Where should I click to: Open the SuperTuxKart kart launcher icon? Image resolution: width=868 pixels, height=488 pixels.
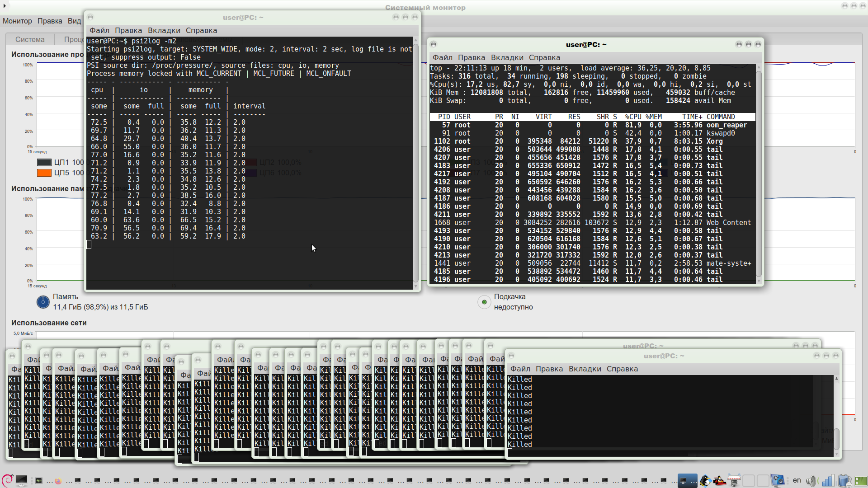pos(719,480)
